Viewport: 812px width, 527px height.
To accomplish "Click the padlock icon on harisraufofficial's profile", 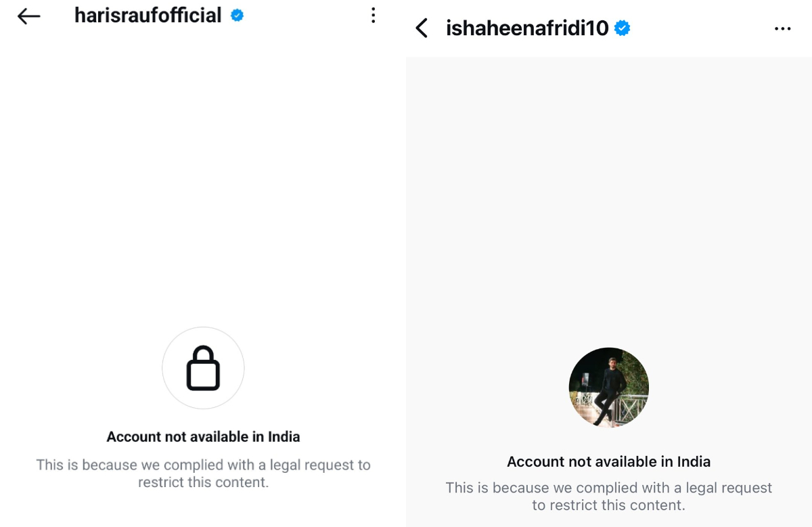I will click(x=203, y=367).
